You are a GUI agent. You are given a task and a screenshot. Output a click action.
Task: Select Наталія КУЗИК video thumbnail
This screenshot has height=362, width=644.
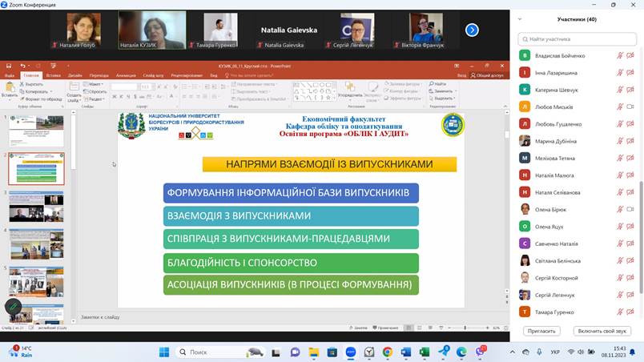click(152, 30)
